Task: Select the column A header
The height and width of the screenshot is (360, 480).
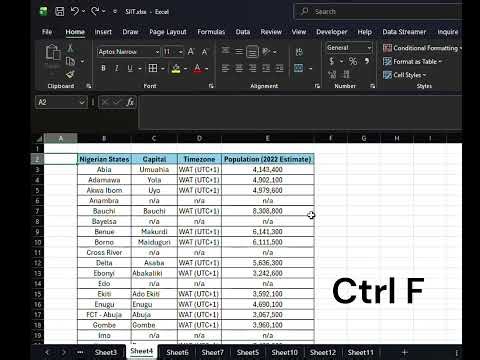Action: tap(61, 138)
